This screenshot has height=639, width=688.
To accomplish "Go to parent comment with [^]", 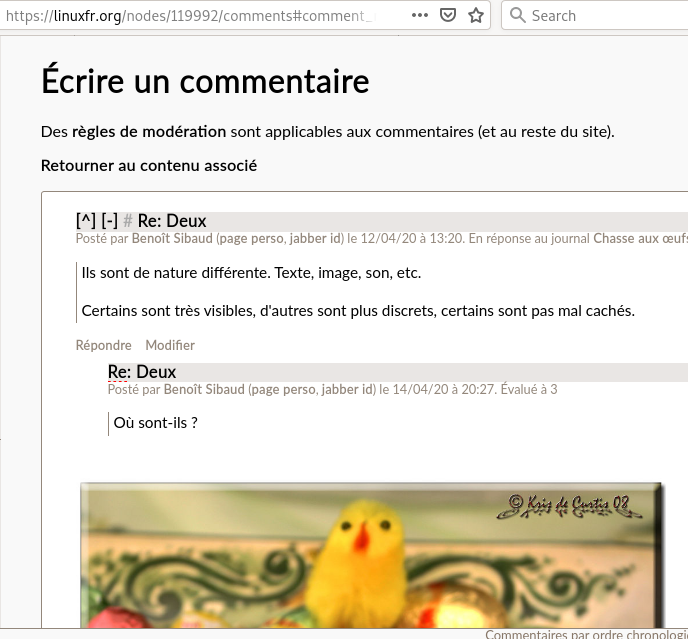I will 86,221.
